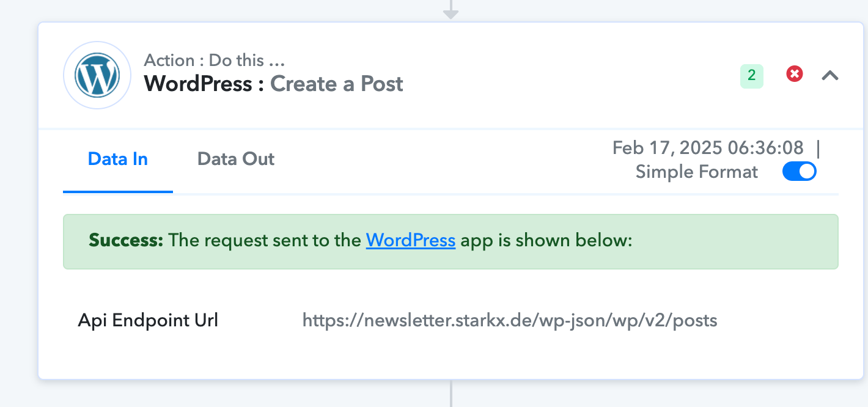Click the WordPress logo icon
The width and height of the screenshot is (868, 407).
(x=97, y=75)
